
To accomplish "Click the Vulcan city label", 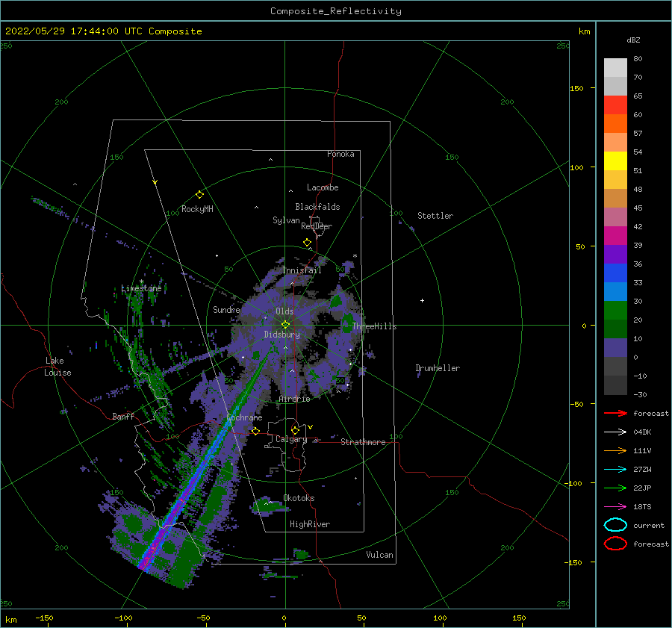I will coord(379,555).
